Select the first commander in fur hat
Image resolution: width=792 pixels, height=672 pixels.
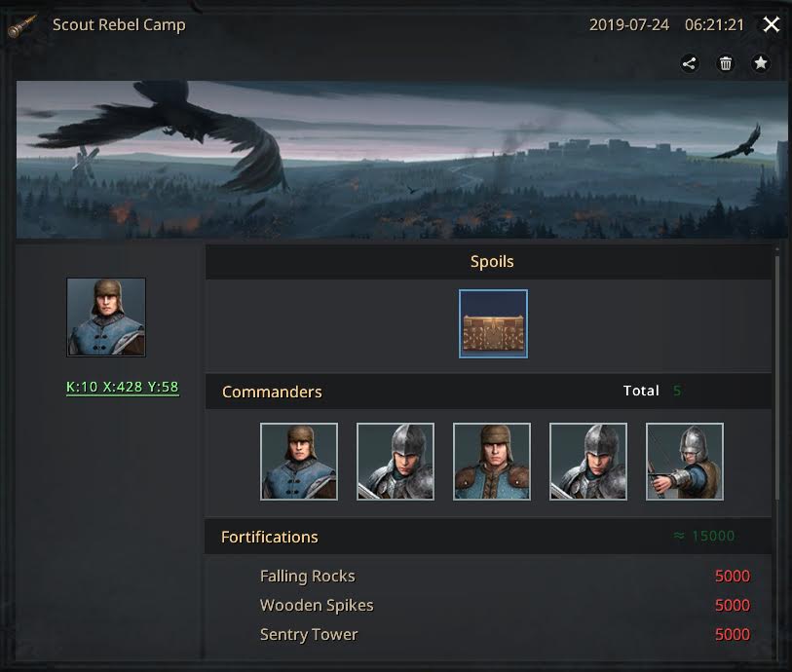[298, 462]
